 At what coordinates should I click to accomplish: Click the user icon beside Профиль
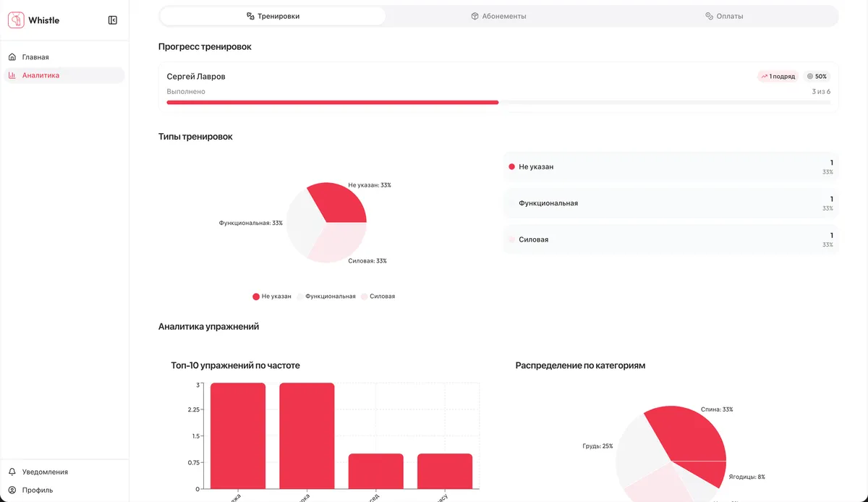coord(12,490)
